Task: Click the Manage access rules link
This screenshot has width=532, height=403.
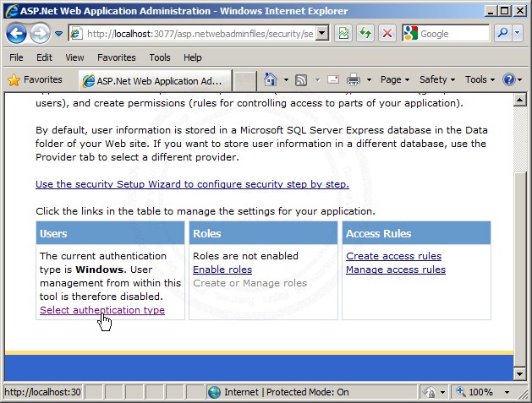Action: pyautogui.click(x=396, y=270)
